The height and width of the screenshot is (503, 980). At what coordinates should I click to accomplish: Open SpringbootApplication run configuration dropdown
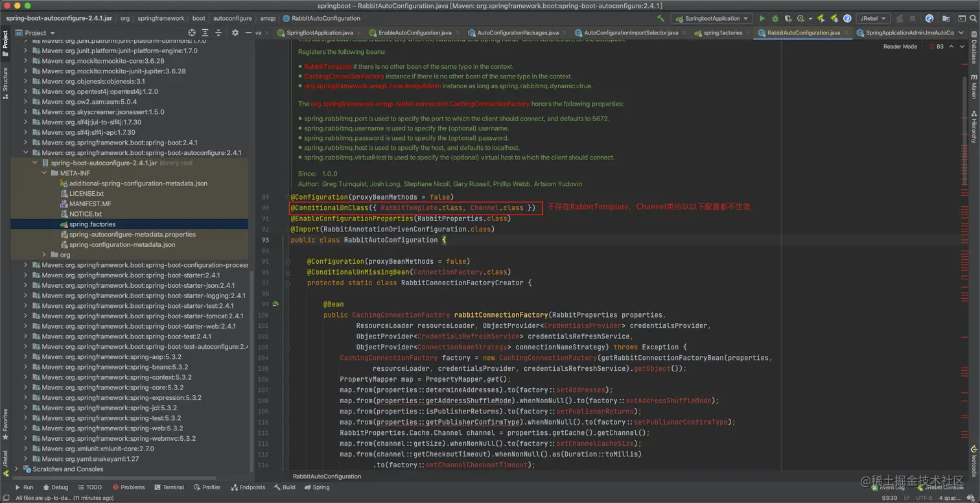coord(711,19)
